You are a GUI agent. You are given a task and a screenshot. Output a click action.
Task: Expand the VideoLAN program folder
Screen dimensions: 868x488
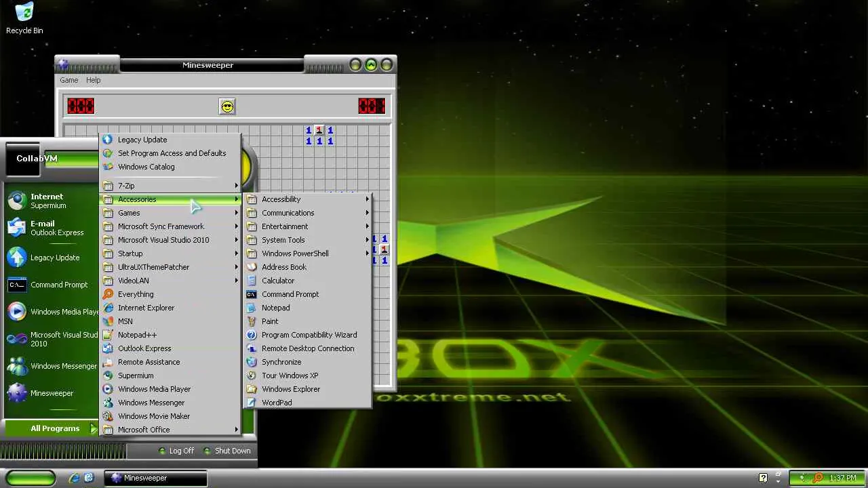[x=170, y=281]
